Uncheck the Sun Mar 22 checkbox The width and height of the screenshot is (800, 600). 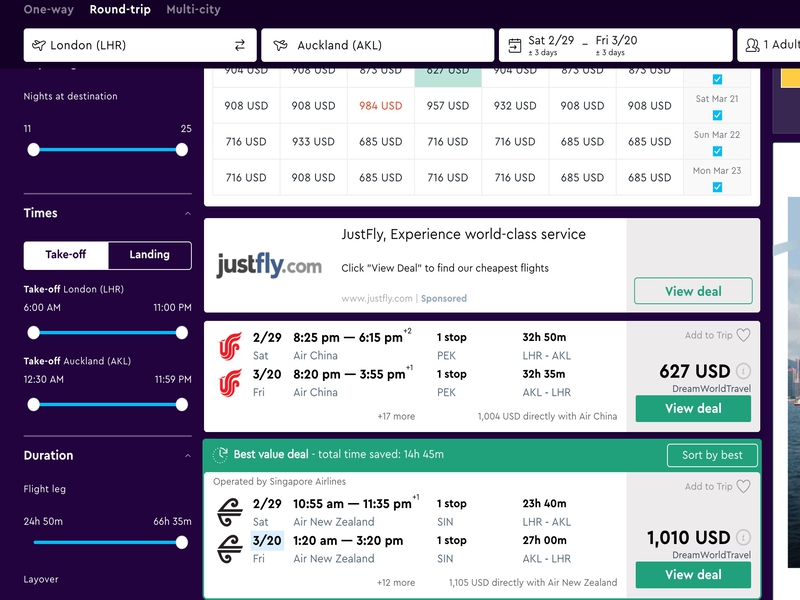click(717, 151)
